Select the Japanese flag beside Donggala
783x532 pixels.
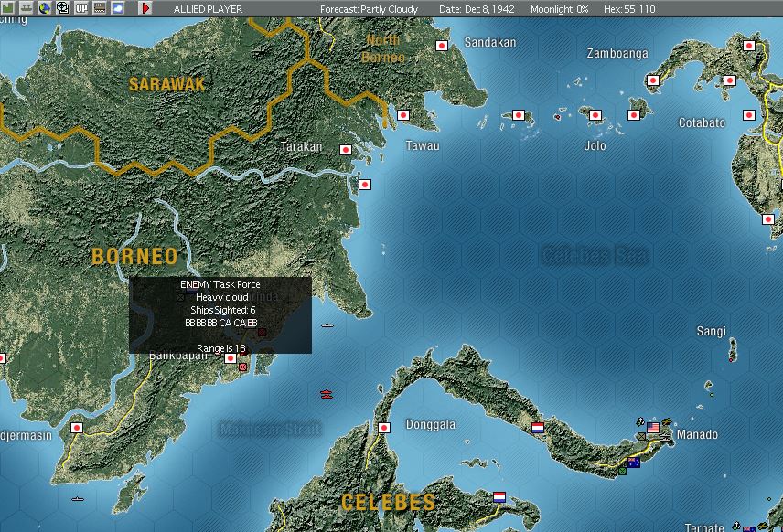coord(384,428)
